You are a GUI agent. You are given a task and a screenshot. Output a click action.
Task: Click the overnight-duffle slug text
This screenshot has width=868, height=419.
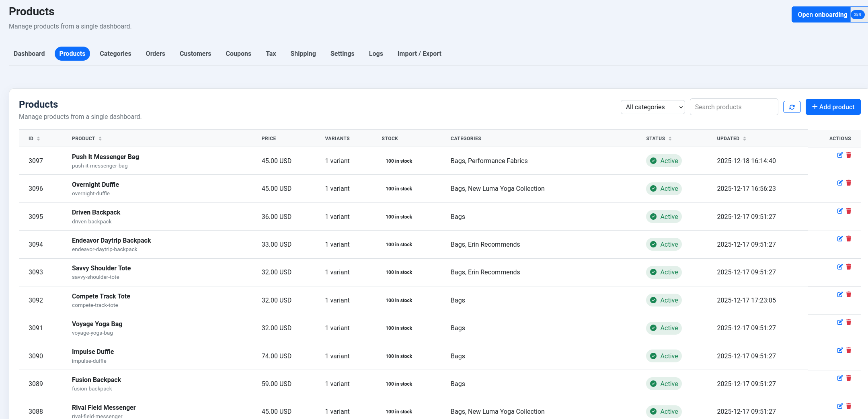pyautogui.click(x=91, y=193)
